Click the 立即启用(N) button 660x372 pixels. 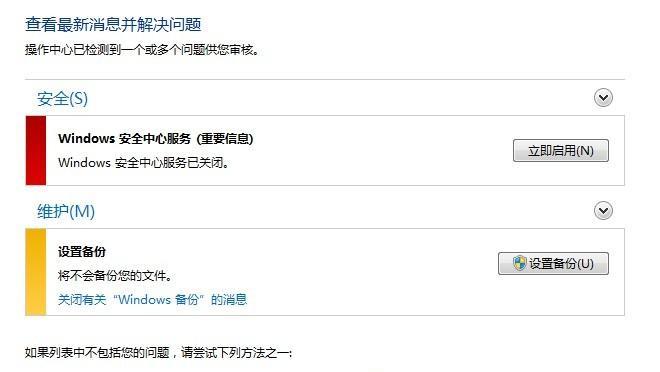pyautogui.click(x=561, y=151)
